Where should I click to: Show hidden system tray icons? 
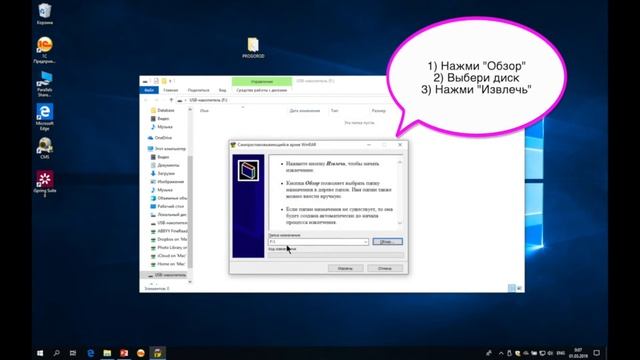coord(501,353)
